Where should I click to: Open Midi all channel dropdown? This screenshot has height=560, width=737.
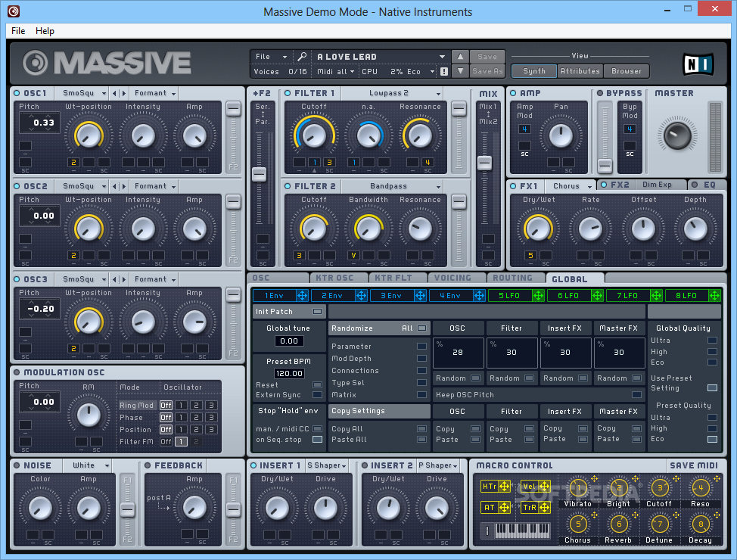click(x=335, y=71)
